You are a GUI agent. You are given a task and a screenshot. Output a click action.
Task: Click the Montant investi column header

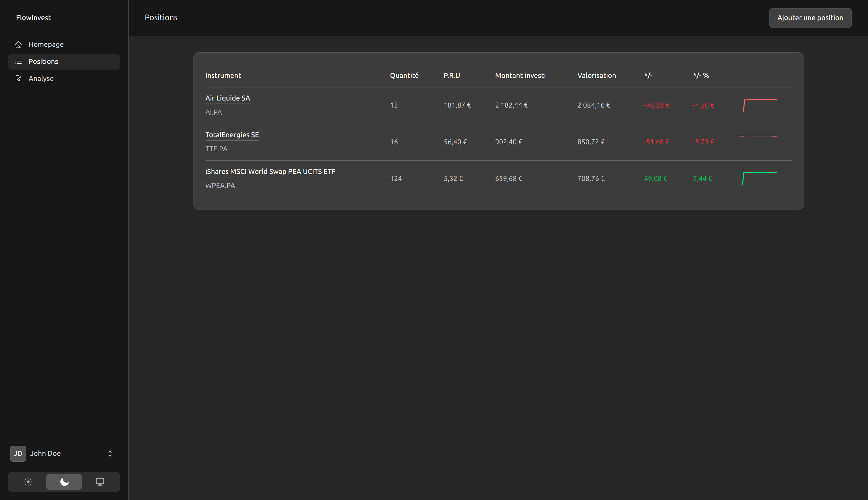(x=520, y=76)
